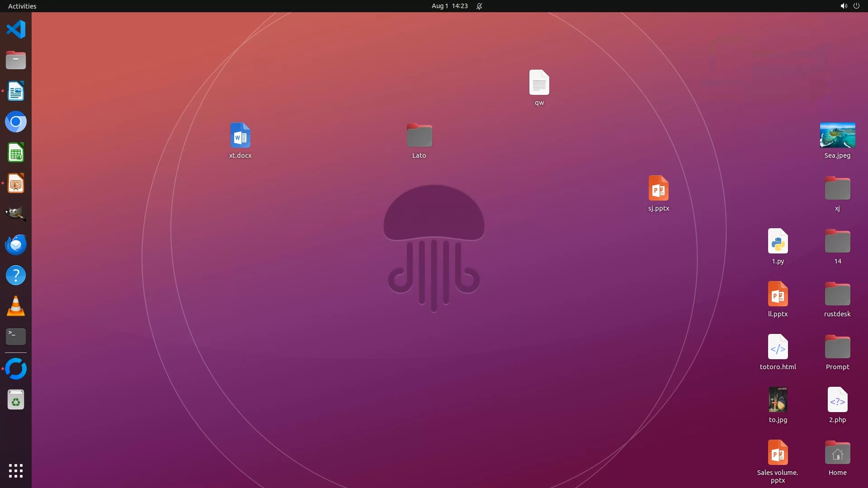
Task: Open LibreOffice Calc dock icon
Action: click(x=16, y=153)
